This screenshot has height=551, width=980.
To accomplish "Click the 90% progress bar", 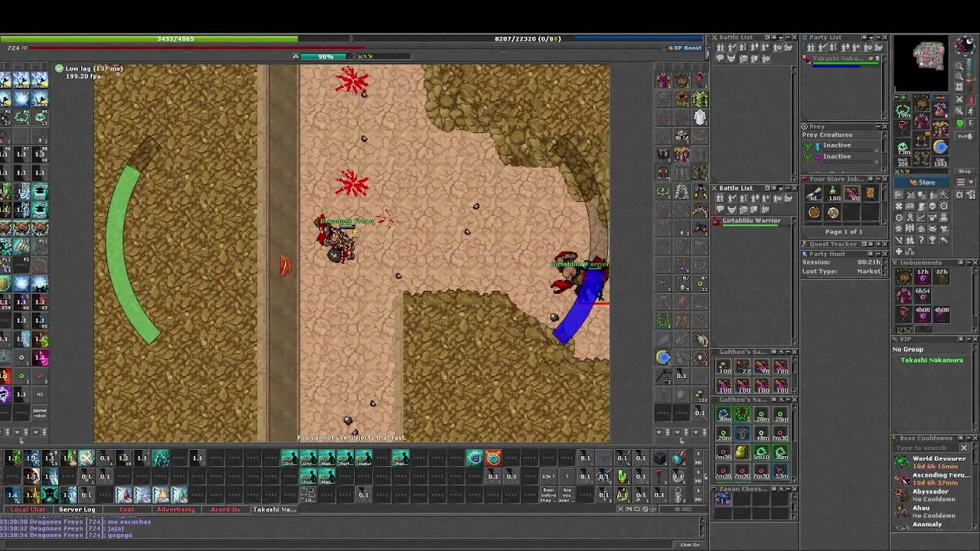I will tap(327, 57).
